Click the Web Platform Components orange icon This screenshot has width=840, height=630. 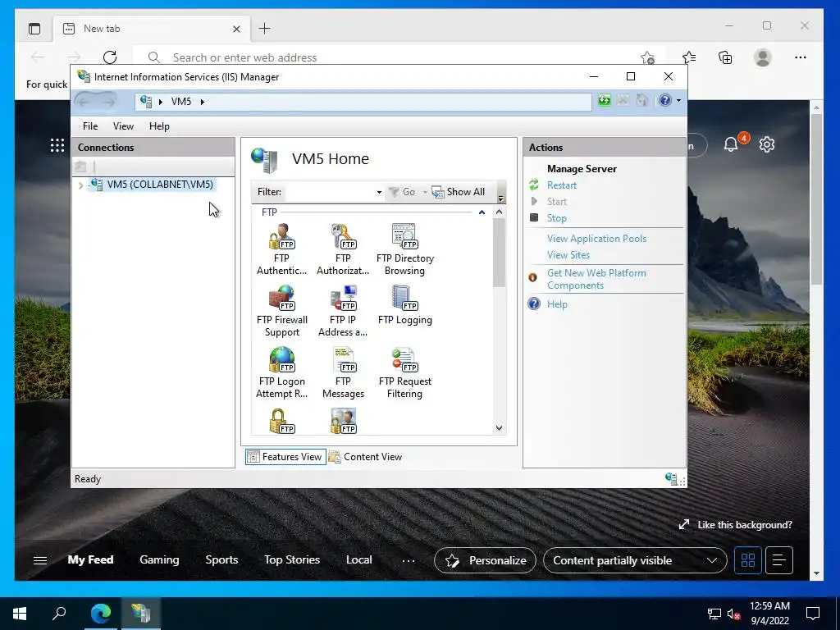point(532,277)
